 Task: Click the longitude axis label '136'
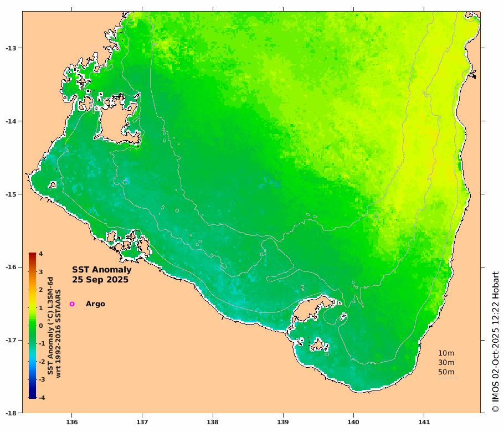coord(71,422)
